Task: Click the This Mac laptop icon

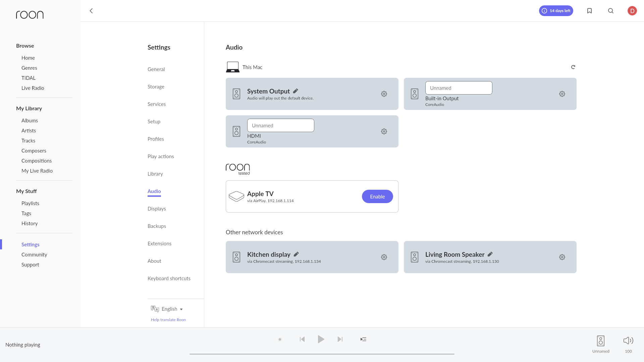Action: [233, 67]
